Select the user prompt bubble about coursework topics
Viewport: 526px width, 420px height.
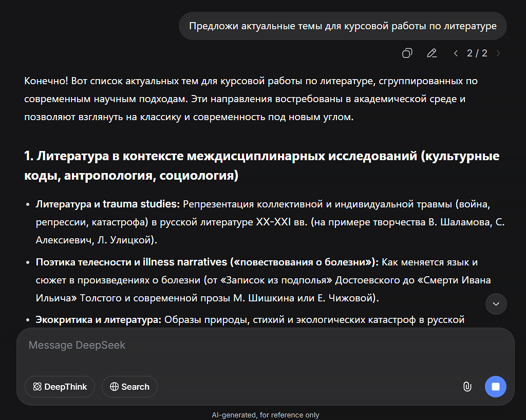click(x=343, y=26)
